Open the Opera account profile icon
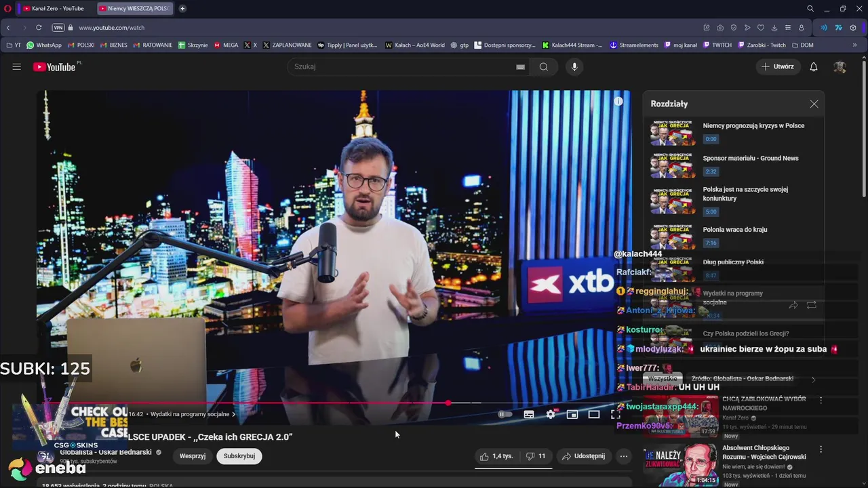The height and width of the screenshot is (488, 868). [x=802, y=28]
